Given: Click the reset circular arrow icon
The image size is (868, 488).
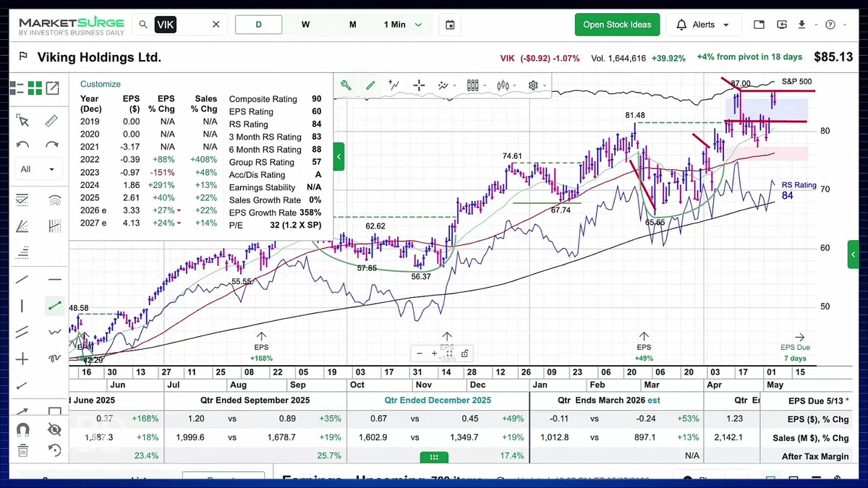Looking at the screenshot, I should [54, 450].
